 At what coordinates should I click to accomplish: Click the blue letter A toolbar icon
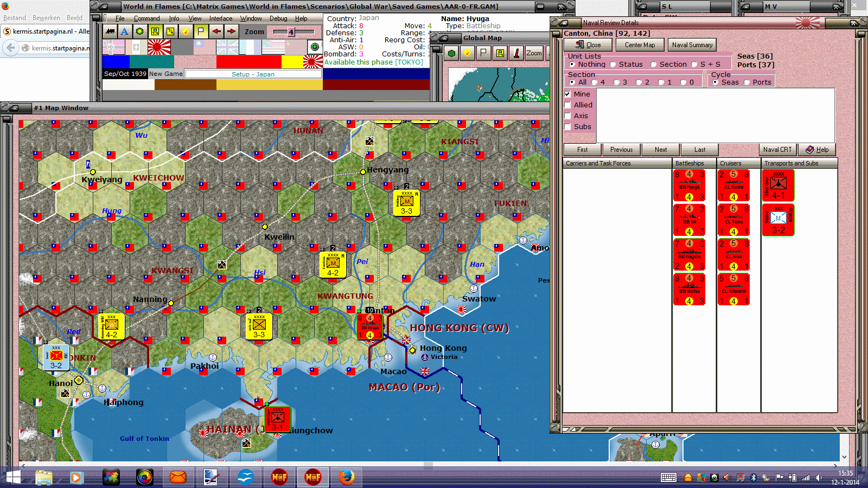125,31
